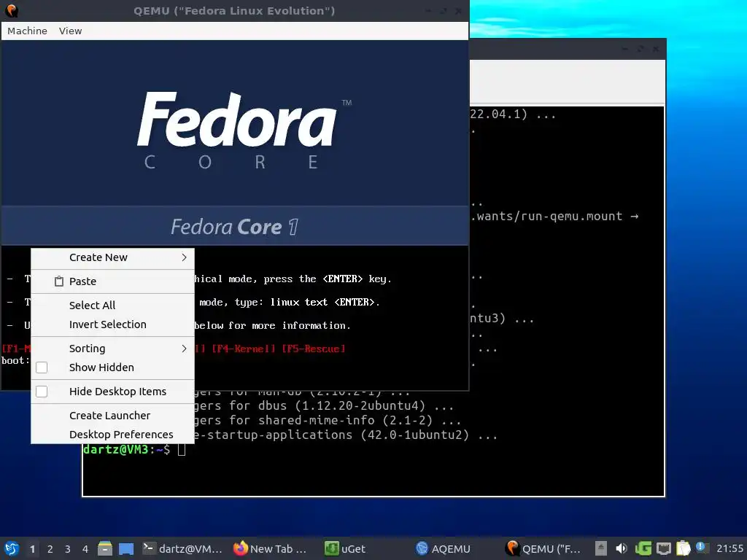Click the clipboard manager tray icon
747x560 pixels.
tap(683, 548)
